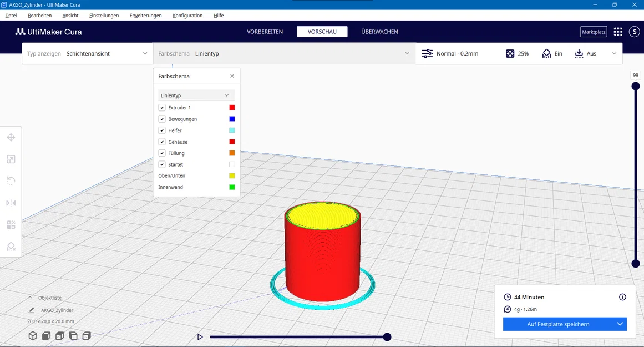Viewport: 644px width, 347px height.
Task: Click the Extruder 1 red color swatch
Action: pos(232,107)
